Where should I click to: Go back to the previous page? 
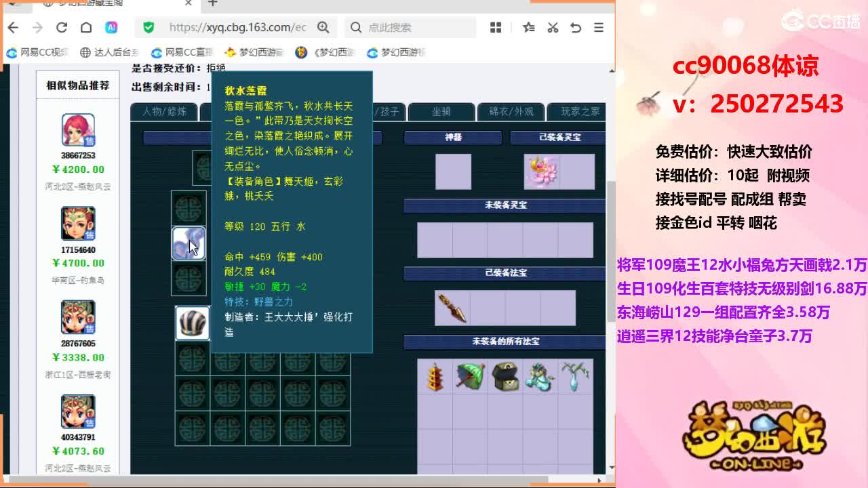(13, 27)
